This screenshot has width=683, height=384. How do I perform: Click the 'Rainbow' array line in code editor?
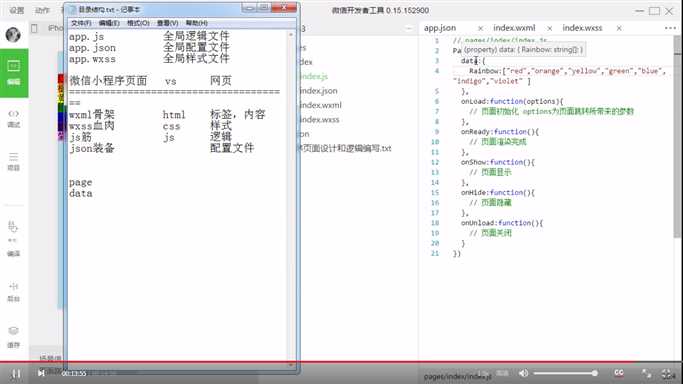[568, 71]
